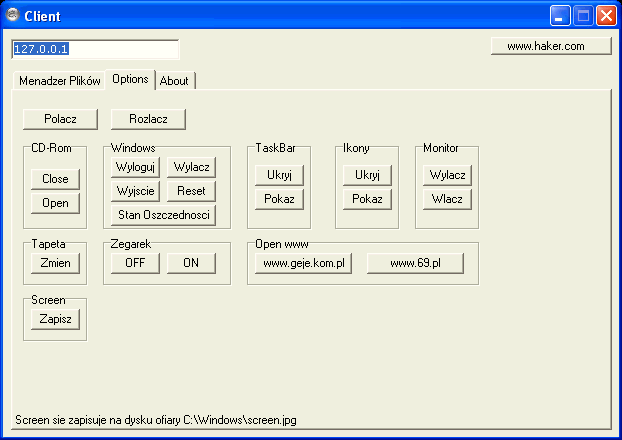This screenshot has width=622, height=440.
Task: Turn the Zegarek clock OFF
Action: [135, 264]
